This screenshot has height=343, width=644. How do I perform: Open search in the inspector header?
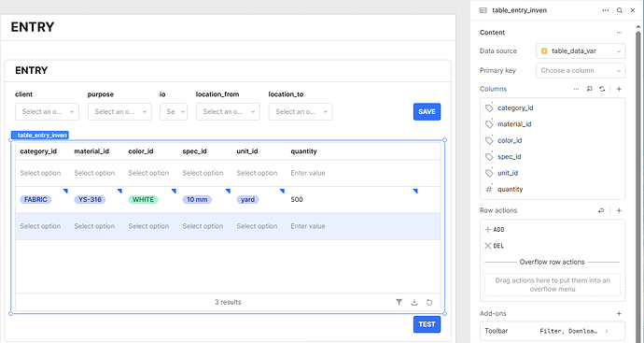(x=620, y=10)
